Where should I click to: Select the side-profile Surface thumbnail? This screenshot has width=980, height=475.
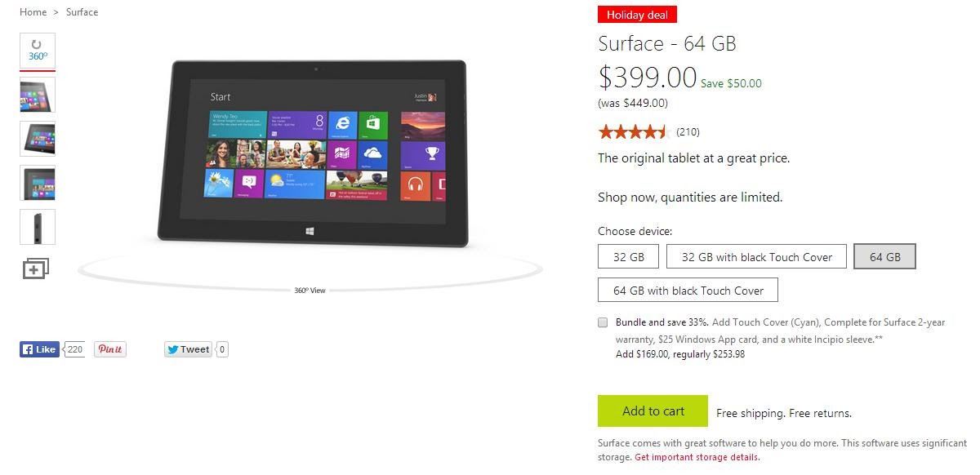pos(38,227)
